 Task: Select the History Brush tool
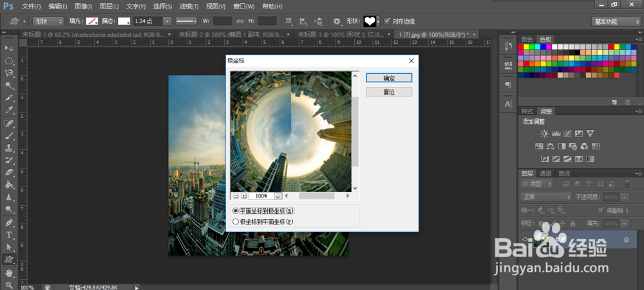8,160
